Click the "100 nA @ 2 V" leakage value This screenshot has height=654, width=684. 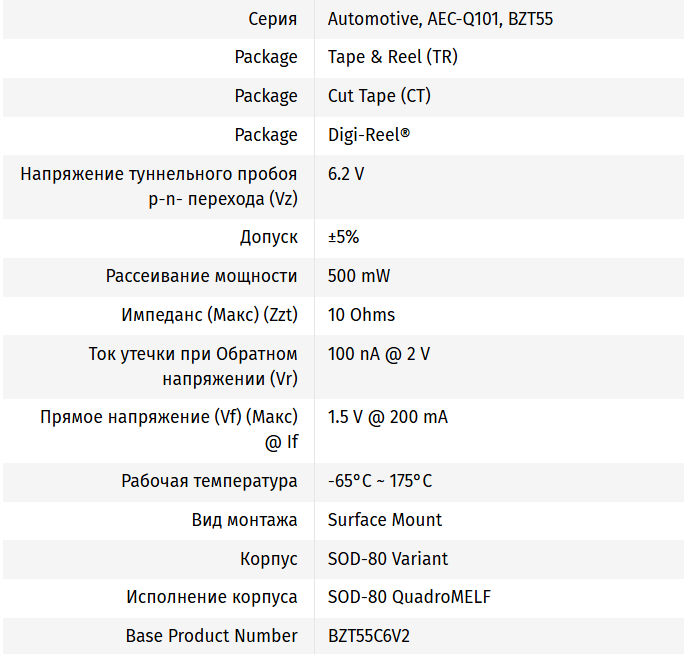tap(379, 354)
